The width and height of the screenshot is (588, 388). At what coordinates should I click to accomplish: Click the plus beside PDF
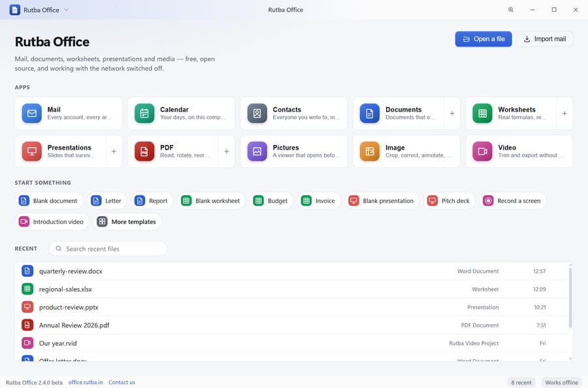point(227,152)
